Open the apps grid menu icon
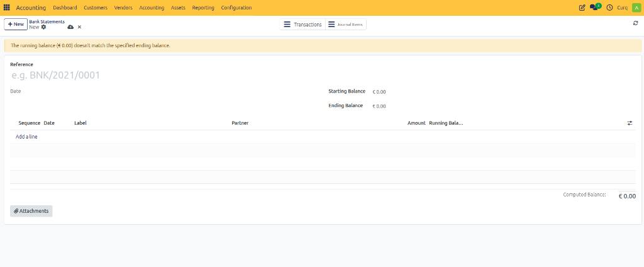The height and width of the screenshot is (267, 644). [6, 8]
